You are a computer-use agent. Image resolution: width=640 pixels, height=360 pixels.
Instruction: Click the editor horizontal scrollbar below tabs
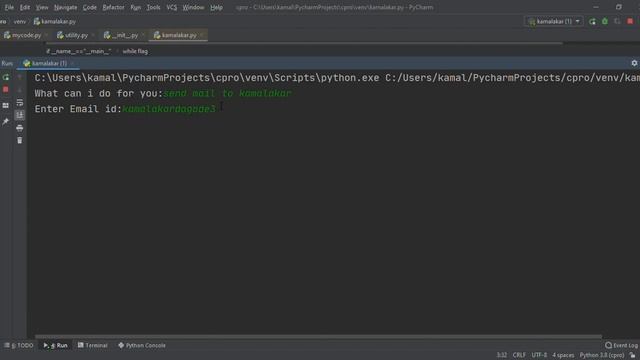304,43
